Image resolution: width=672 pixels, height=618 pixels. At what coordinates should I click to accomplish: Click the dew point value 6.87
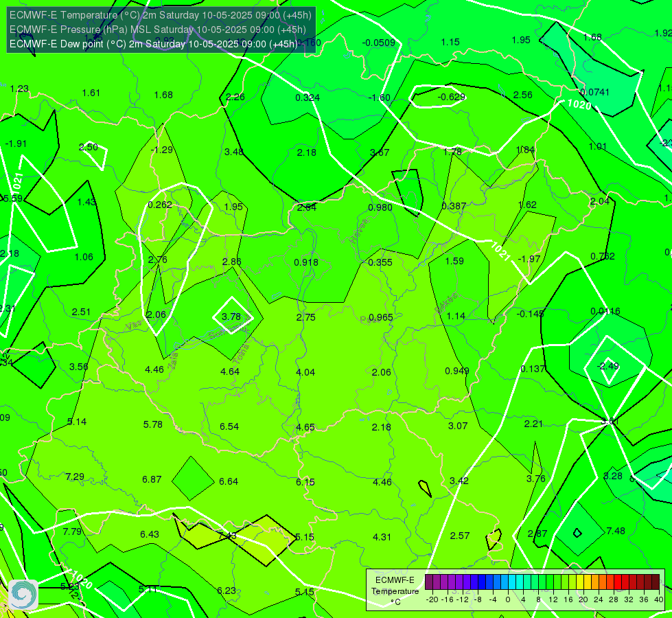152,479
